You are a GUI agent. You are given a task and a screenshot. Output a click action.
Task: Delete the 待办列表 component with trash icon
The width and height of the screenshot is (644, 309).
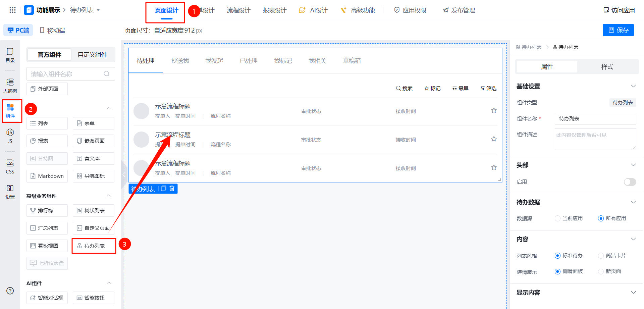172,189
